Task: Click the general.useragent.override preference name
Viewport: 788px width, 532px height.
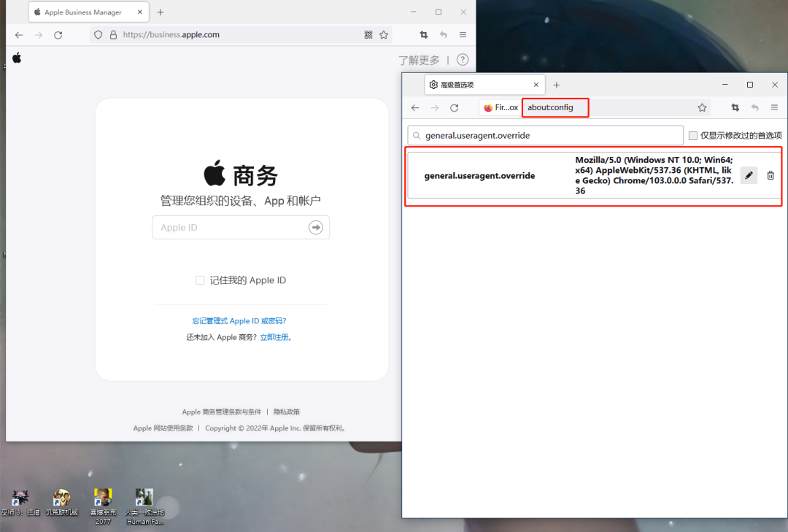Action: tap(479, 175)
